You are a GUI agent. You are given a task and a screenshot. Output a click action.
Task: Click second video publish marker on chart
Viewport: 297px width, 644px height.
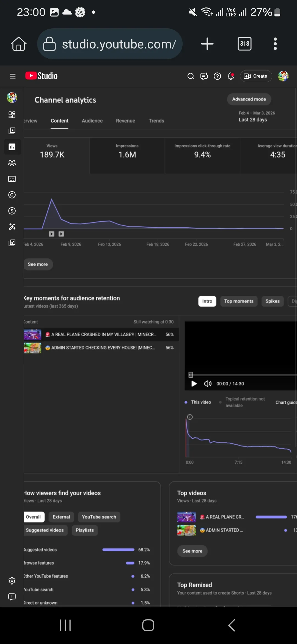(61, 234)
